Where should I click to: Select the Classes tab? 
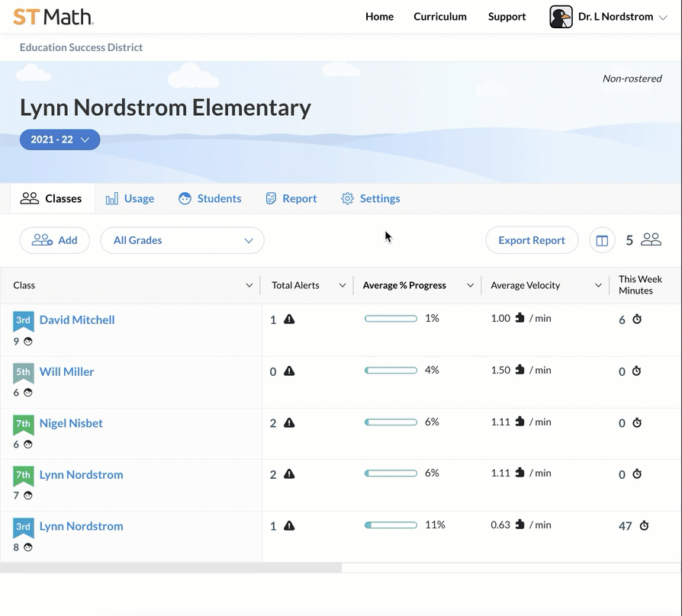(x=53, y=199)
